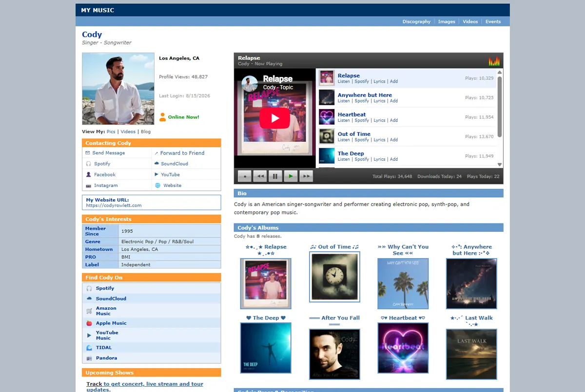Click the Spotify icon in Find Cody On
585x392 pixels.
(89, 288)
